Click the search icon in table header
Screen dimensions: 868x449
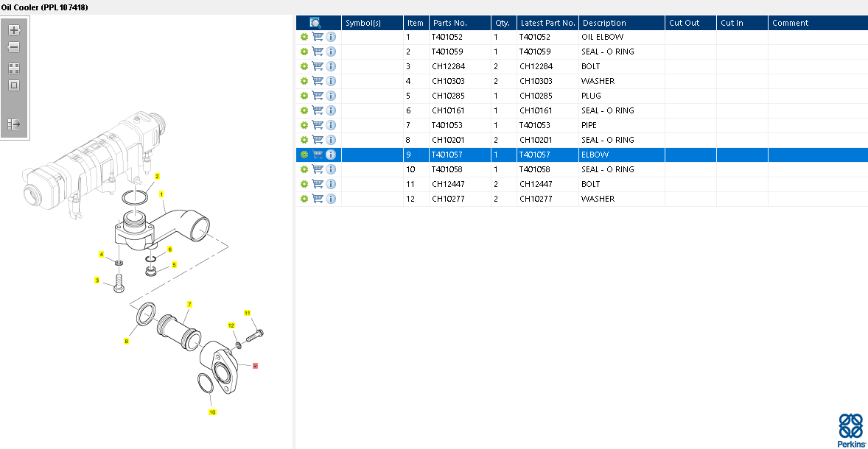(x=315, y=23)
